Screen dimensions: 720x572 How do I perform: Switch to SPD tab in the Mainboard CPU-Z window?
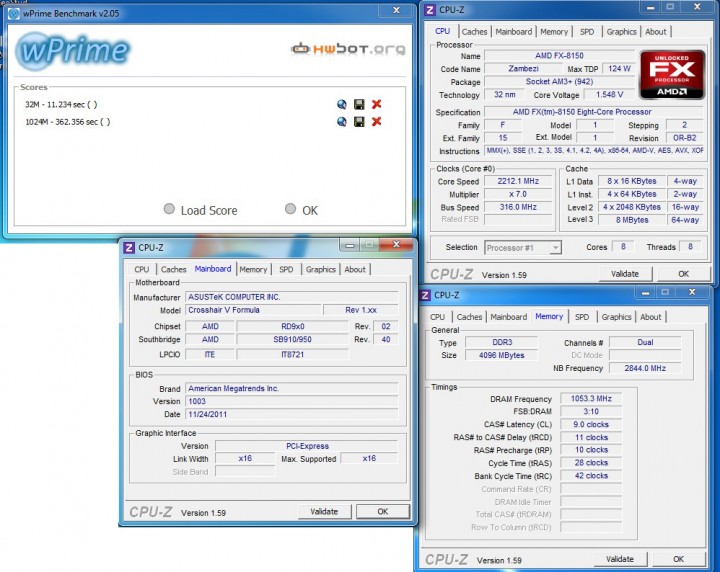pyautogui.click(x=286, y=269)
